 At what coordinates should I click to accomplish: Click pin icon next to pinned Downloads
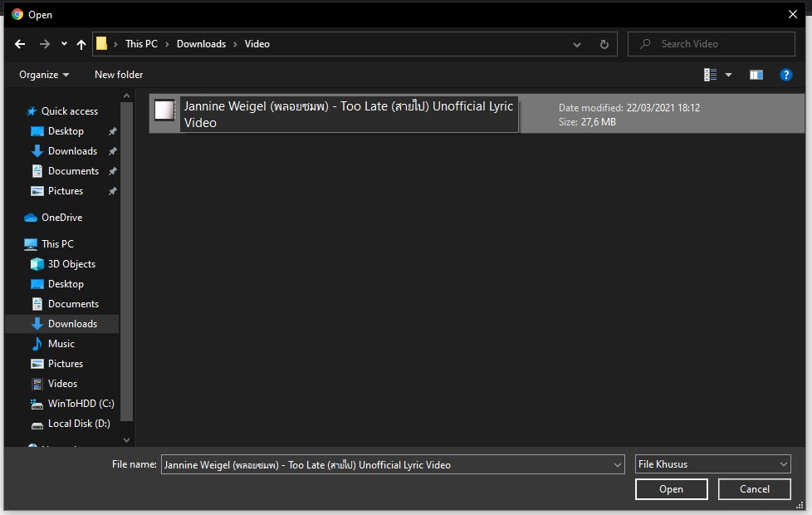pos(112,151)
